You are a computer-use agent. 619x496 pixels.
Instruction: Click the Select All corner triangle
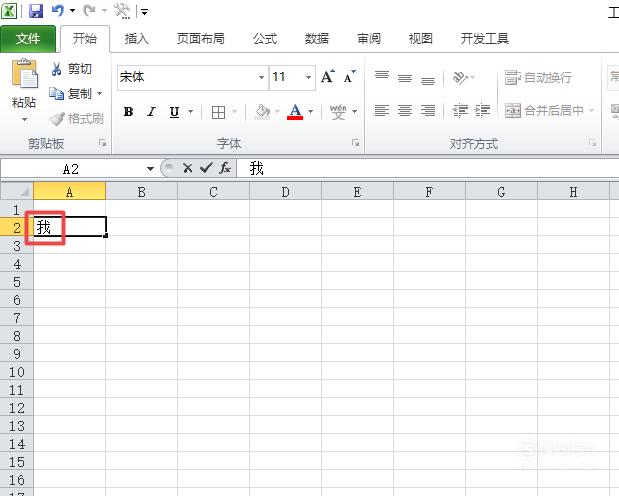[17, 192]
